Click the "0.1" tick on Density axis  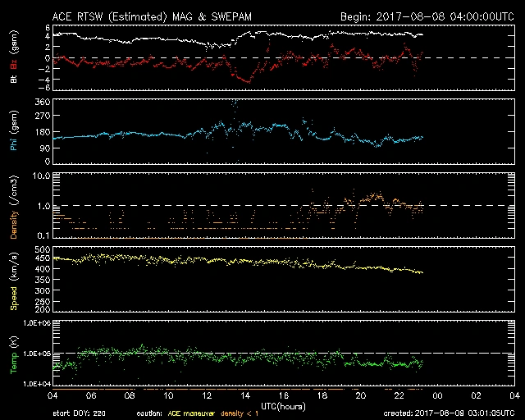click(x=43, y=235)
